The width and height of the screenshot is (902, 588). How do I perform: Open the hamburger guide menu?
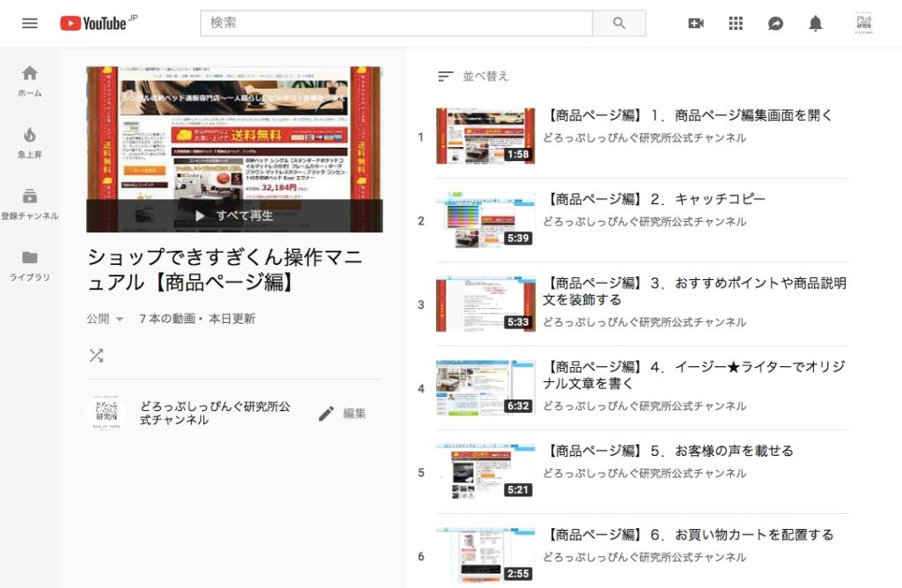[x=29, y=23]
